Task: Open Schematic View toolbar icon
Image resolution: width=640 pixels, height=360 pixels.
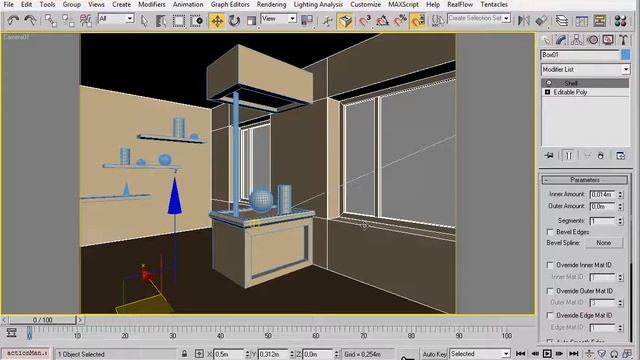Action: (x=599, y=20)
